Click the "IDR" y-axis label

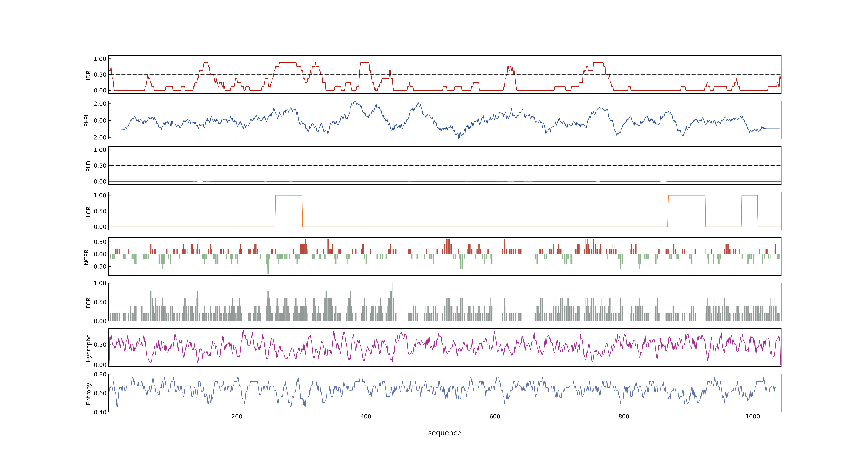point(88,75)
